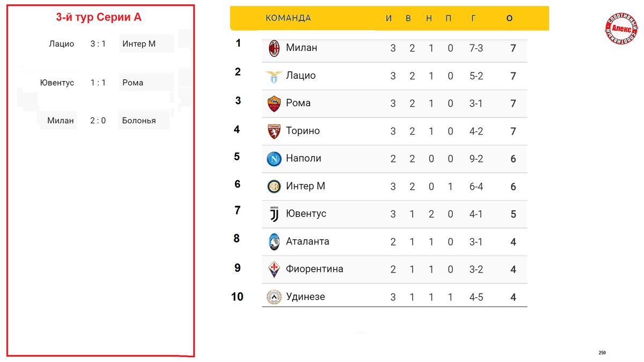Click the Inter M circular crest

tap(274, 187)
